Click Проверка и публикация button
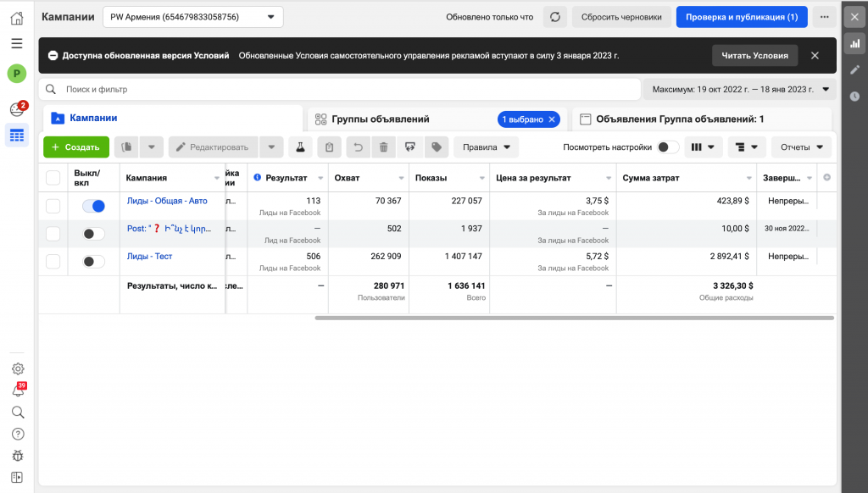This screenshot has height=493, width=868. [x=741, y=17]
